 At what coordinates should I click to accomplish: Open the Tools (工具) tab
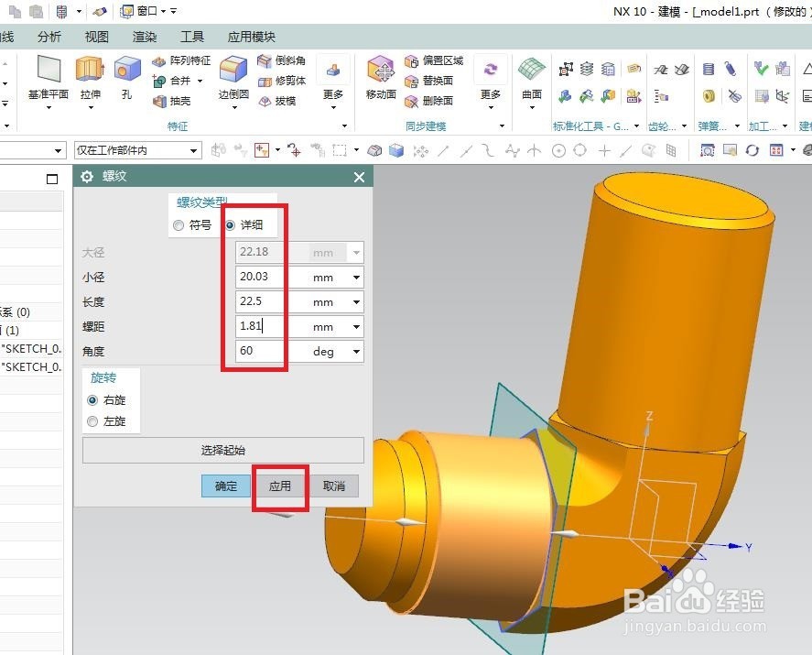(x=192, y=37)
